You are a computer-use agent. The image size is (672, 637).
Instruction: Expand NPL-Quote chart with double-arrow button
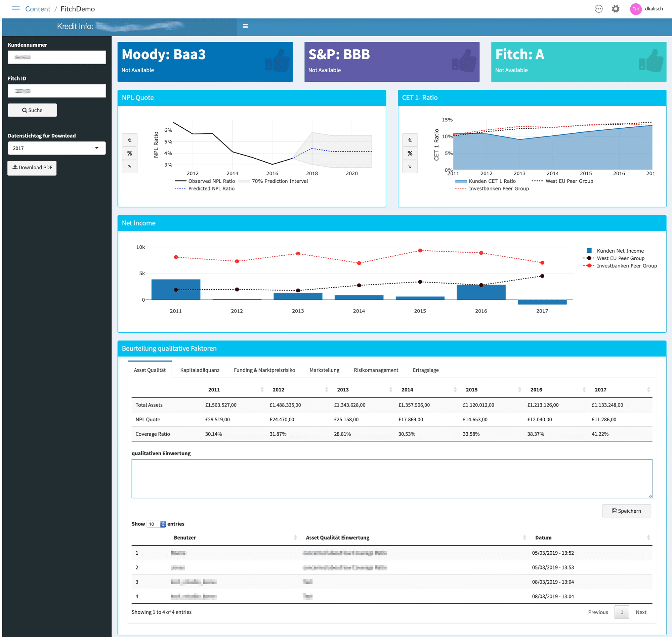130,167
